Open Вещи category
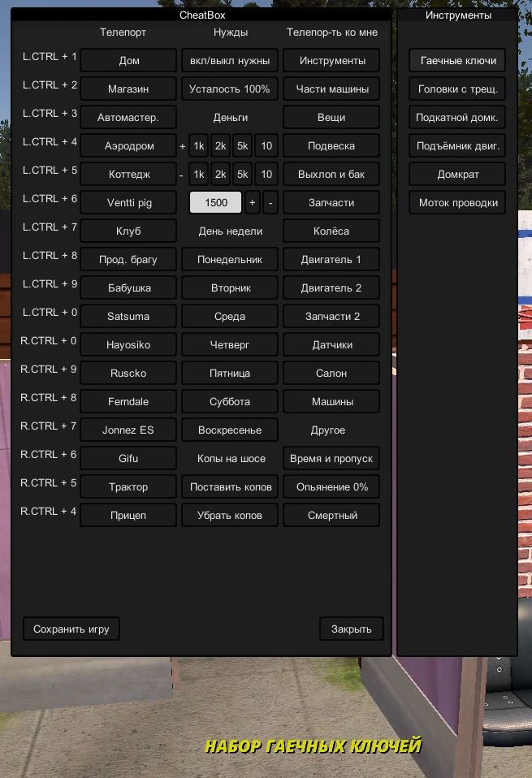The height and width of the screenshot is (778, 532). tap(331, 117)
